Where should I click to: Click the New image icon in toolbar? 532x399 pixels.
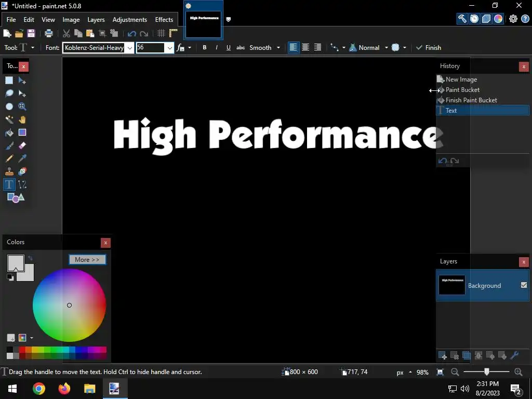click(x=7, y=33)
